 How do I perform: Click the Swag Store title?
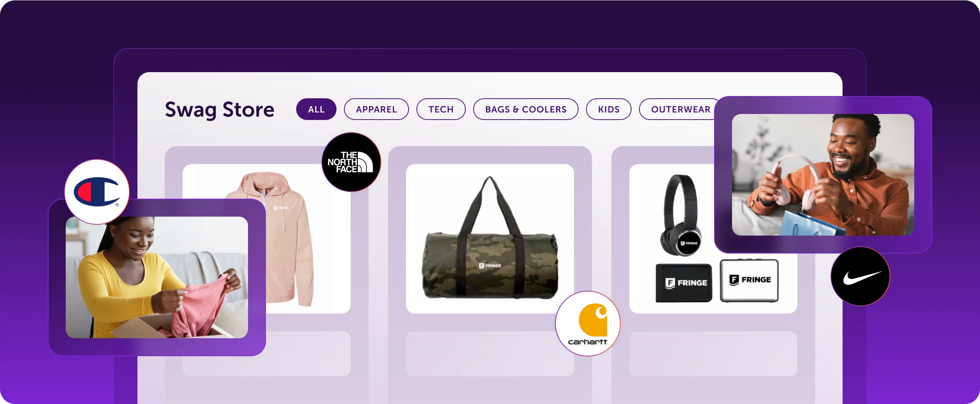220,110
